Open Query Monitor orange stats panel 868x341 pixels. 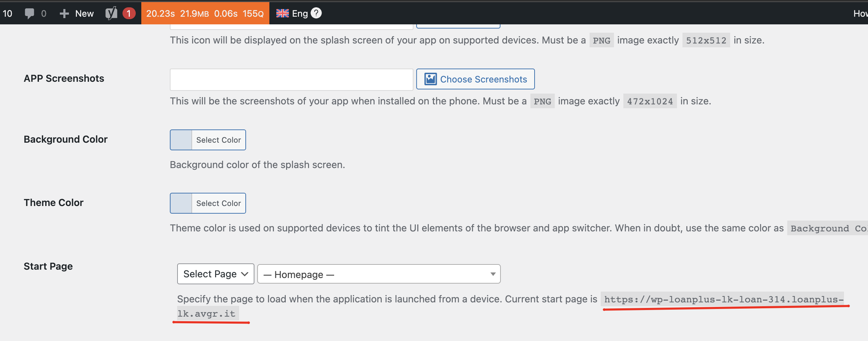[x=205, y=13]
